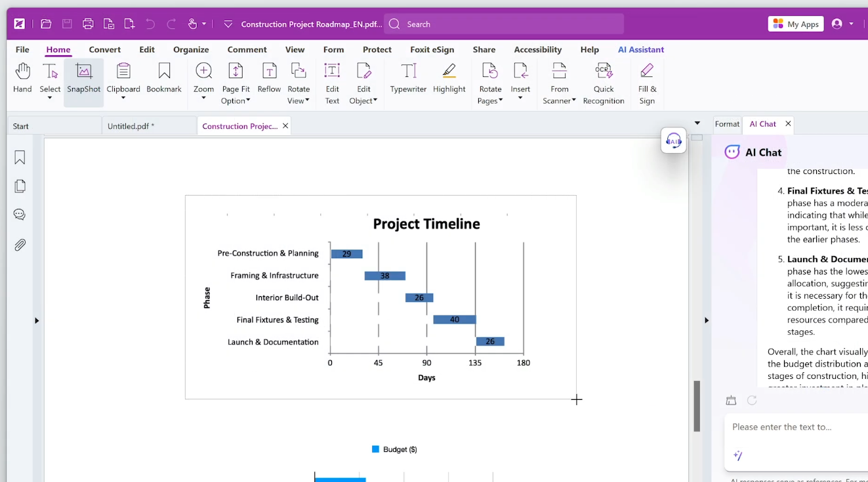The width and height of the screenshot is (868, 482).
Task: Open the From Scanner dropdown
Action: pos(560,83)
